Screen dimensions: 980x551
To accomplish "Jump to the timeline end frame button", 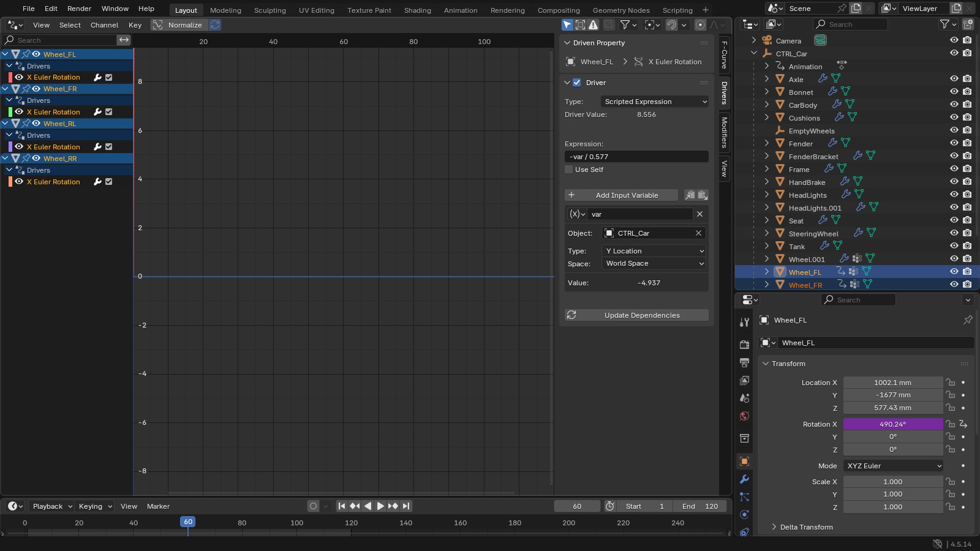I will pos(406,506).
